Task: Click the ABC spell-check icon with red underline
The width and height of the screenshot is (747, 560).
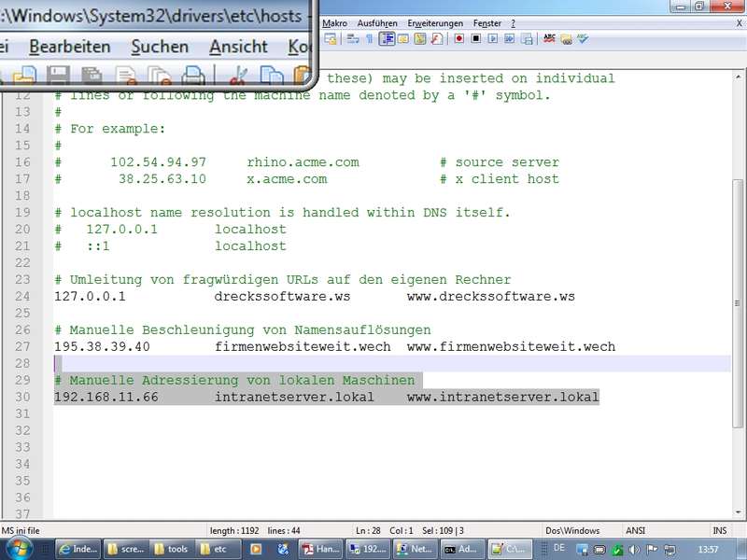Action: 549,38
